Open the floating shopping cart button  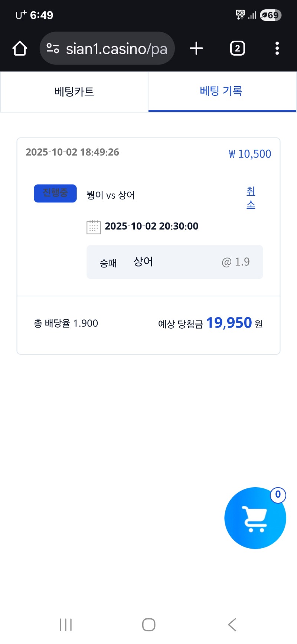[x=255, y=518]
